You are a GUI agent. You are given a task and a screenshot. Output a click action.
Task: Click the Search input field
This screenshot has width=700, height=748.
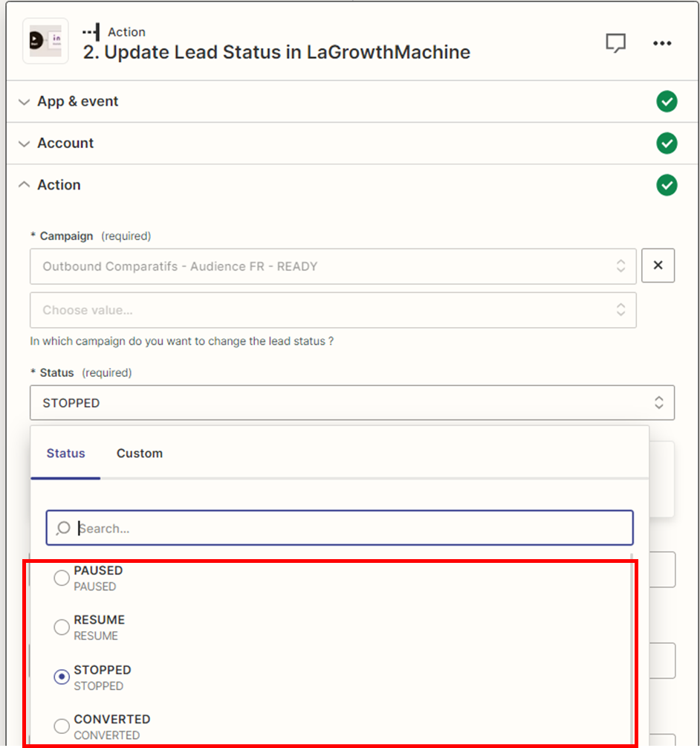349,528
